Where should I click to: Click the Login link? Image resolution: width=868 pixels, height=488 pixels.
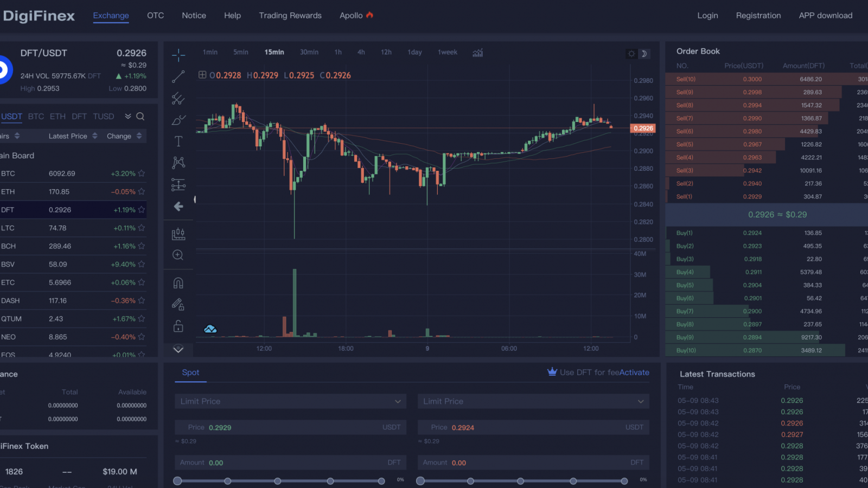(708, 15)
